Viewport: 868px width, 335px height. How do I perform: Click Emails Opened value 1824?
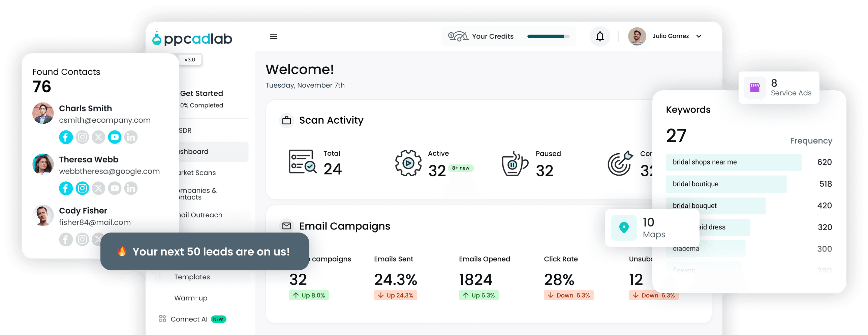pos(475,279)
